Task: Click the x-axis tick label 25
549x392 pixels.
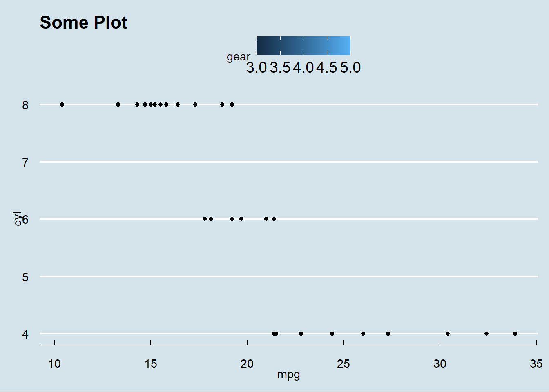Action: [344, 364]
